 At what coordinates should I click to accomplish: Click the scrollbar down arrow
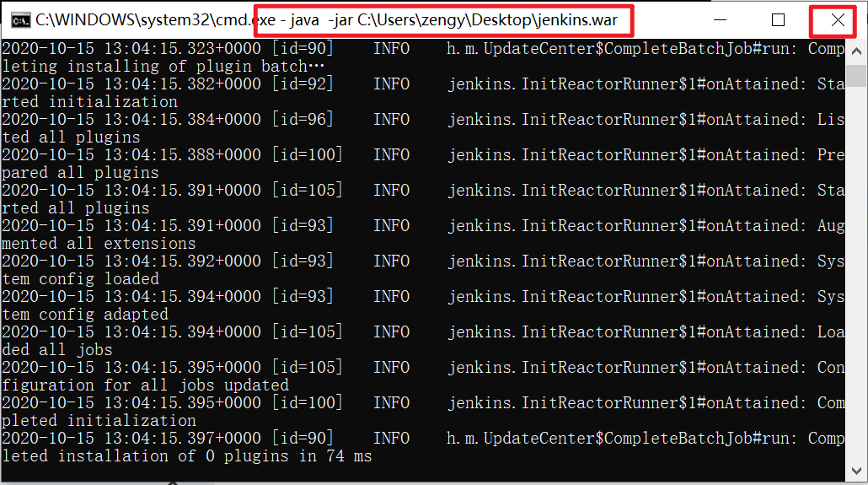[x=856, y=471]
